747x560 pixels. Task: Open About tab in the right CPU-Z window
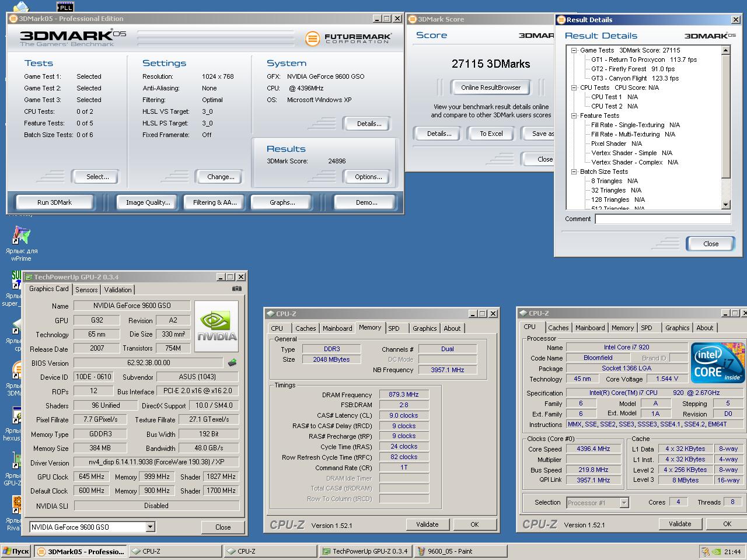click(x=704, y=328)
